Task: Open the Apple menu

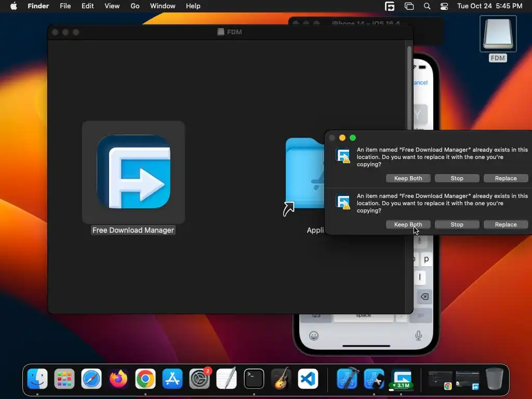Action: pyautogui.click(x=14, y=6)
